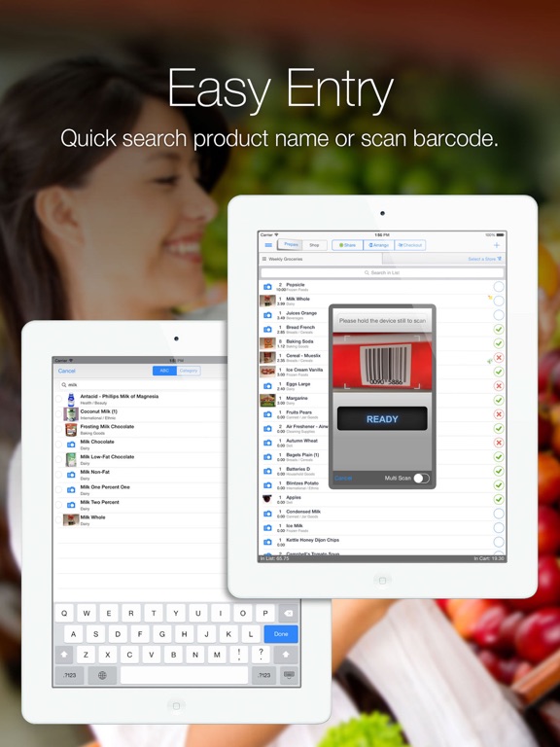Open the Baking Soda product thumbnail
The image size is (560, 747).
267,343
